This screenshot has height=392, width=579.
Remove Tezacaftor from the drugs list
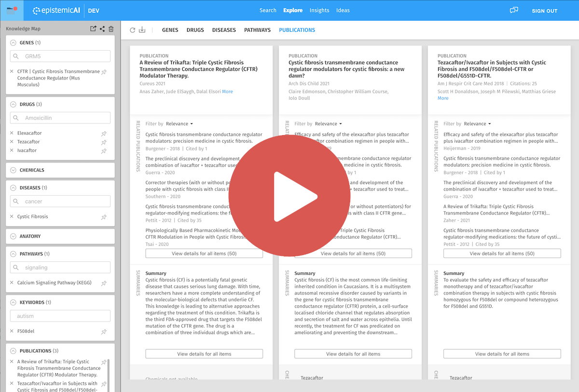12,142
